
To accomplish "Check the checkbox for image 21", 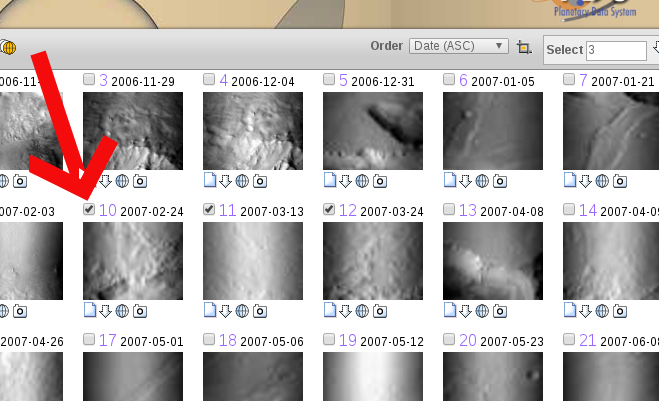I will point(569,339).
